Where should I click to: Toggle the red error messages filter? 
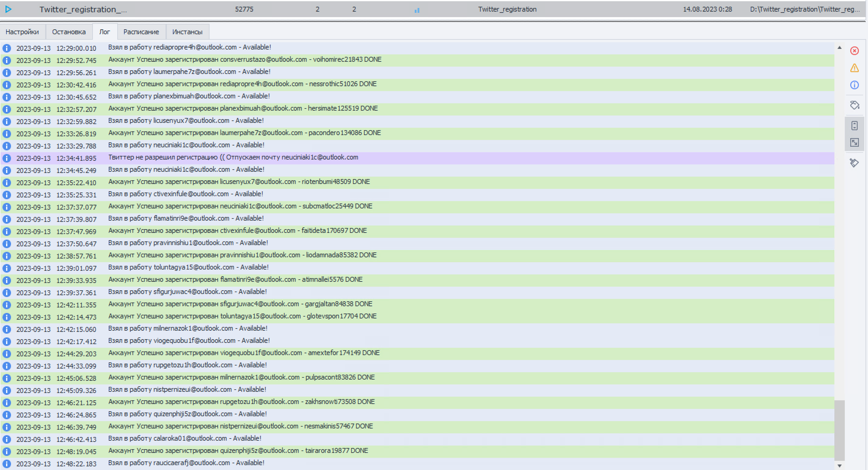click(854, 51)
